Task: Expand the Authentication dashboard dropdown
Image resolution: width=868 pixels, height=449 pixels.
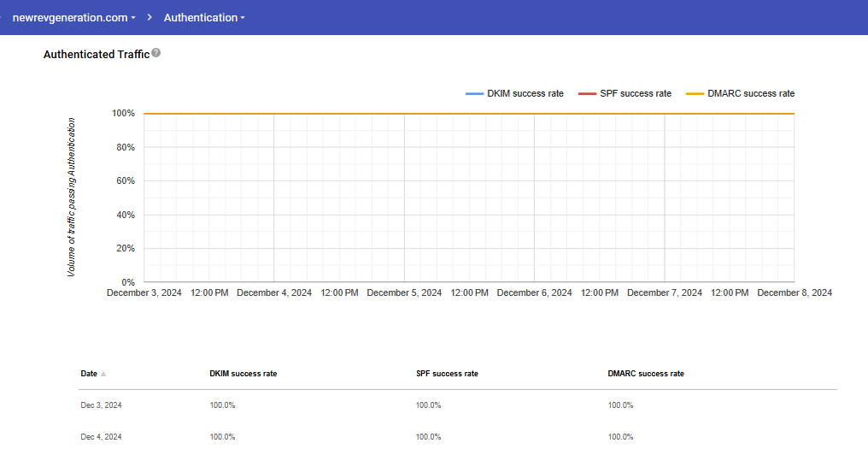Action: pyautogui.click(x=204, y=17)
